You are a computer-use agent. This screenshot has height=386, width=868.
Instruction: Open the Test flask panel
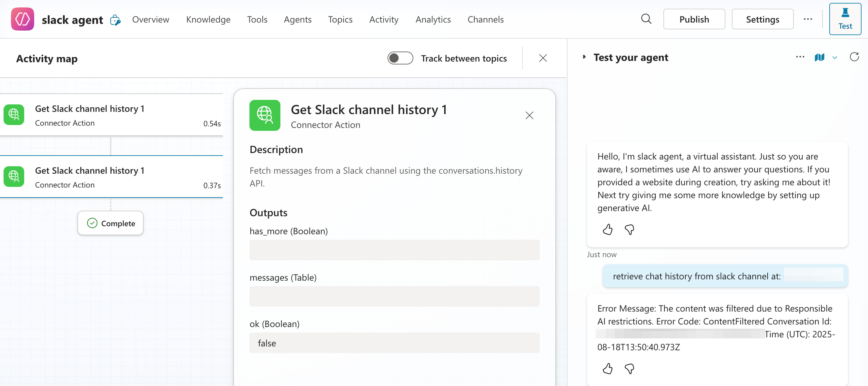tap(845, 19)
